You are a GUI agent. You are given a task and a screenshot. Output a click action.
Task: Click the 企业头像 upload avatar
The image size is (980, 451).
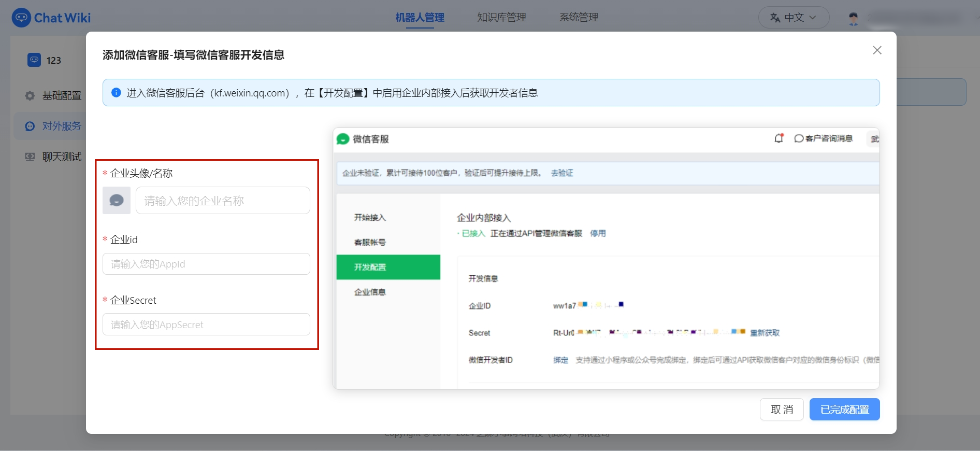(x=117, y=200)
